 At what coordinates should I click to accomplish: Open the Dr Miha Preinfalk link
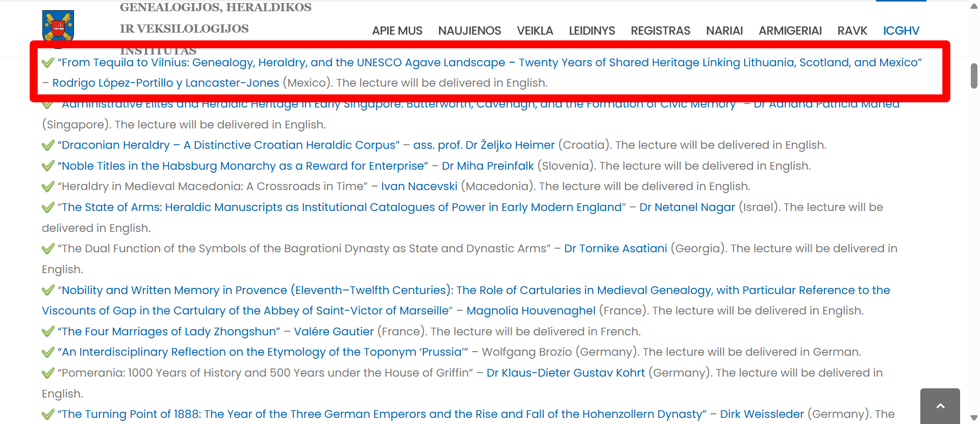click(x=488, y=166)
